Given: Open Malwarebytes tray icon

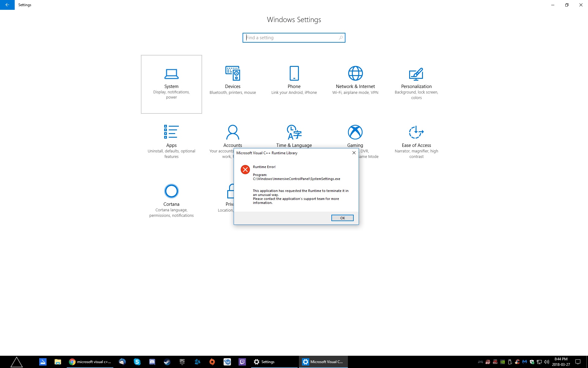Looking at the screenshot, I should (525, 362).
